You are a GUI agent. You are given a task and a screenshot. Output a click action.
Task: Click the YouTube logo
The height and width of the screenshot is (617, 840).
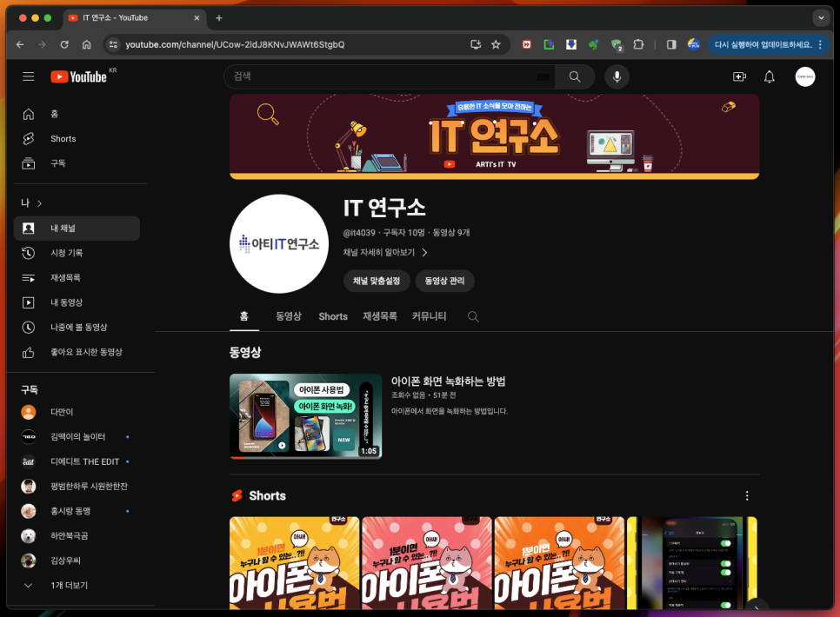coord(79,76)
